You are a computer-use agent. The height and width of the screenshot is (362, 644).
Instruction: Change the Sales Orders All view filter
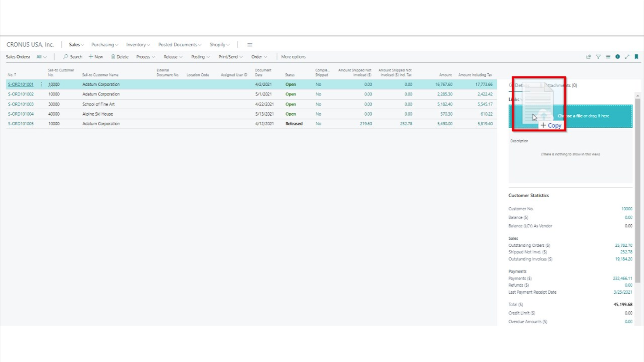tap(41, 57)
